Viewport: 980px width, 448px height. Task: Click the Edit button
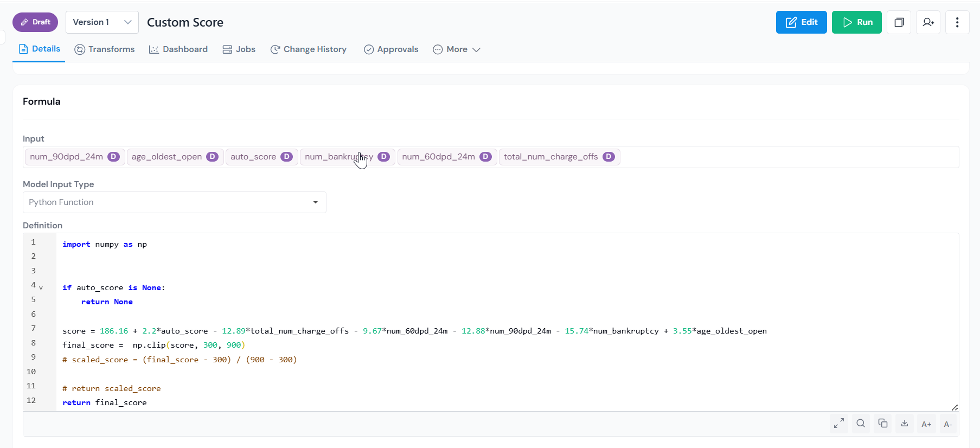pyautogui.click(x=801, y=22)
